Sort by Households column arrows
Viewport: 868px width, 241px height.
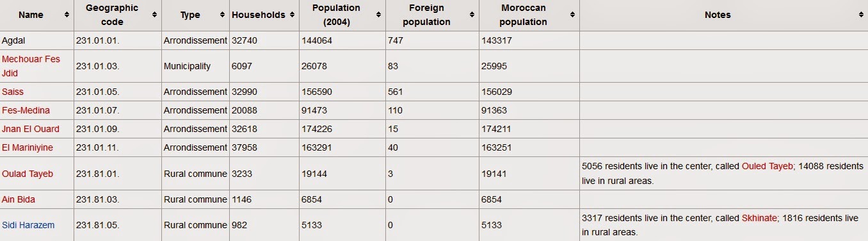(292, 15)
